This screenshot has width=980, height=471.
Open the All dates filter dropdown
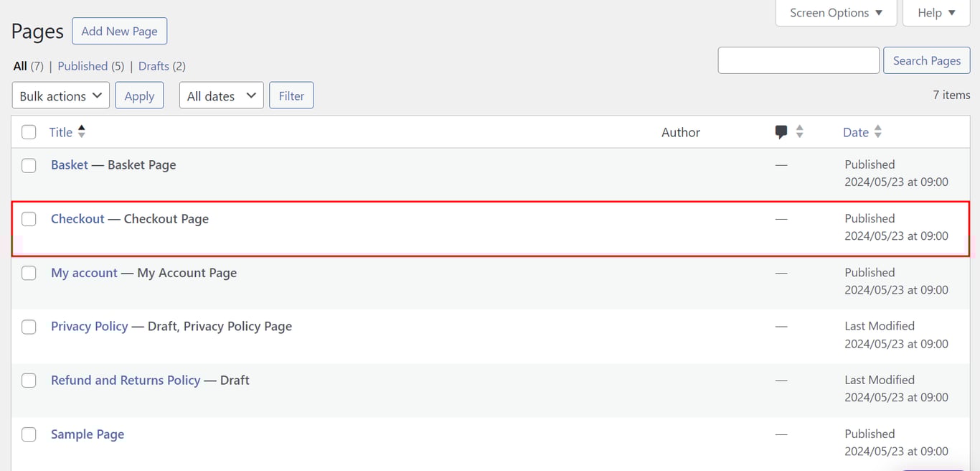click(221, 95)
